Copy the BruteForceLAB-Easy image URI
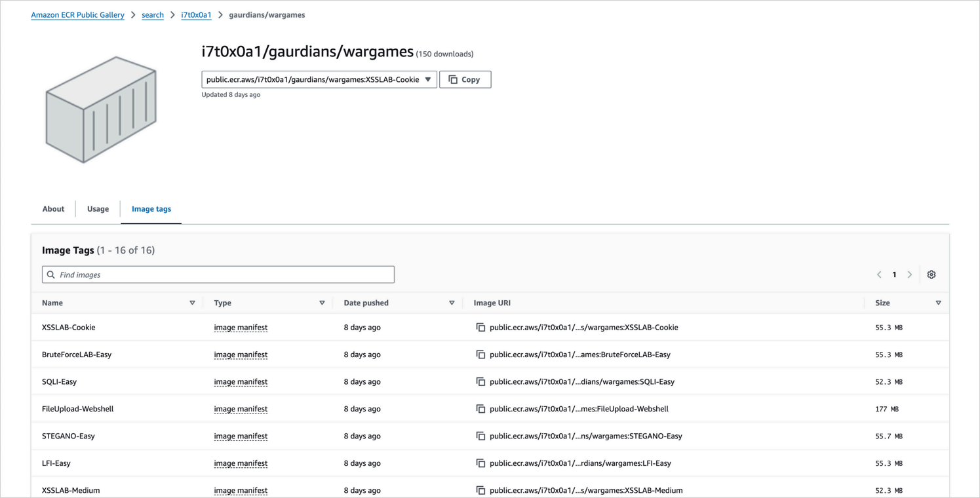Viewport: 980px width, 498px height. tap(480, 354)
